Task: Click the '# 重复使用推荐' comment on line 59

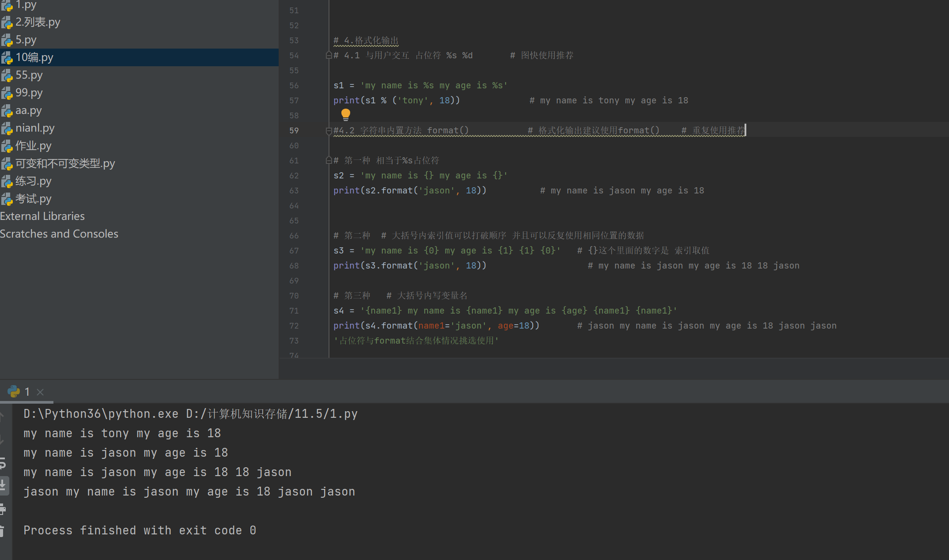Action: tap(713, 131)
